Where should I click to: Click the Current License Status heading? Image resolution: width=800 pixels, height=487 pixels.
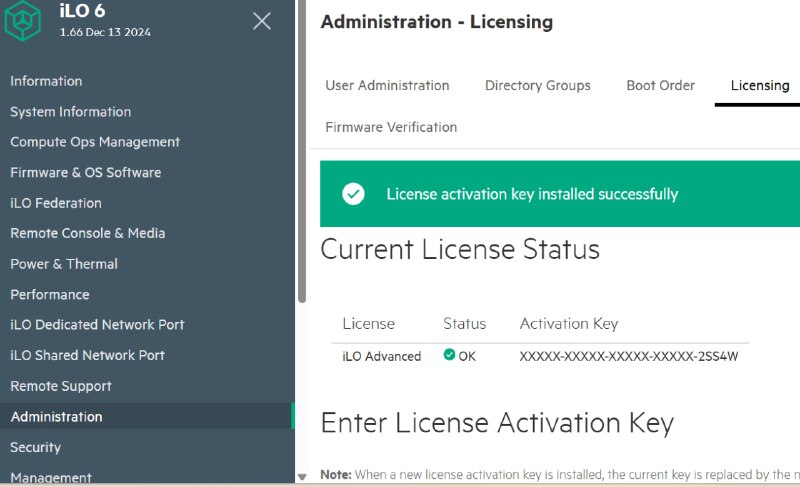coord(460,249)
